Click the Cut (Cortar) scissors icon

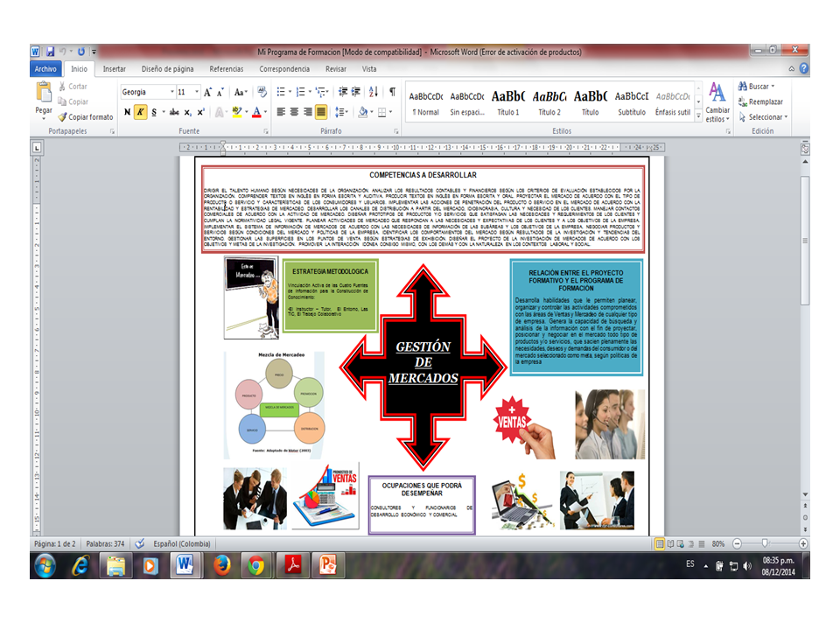pos(62,87)
